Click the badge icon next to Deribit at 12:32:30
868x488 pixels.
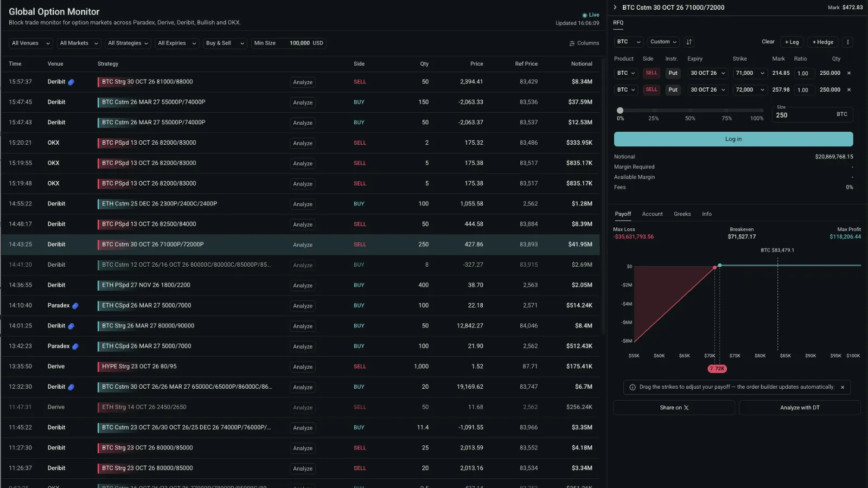click(71, 387)
